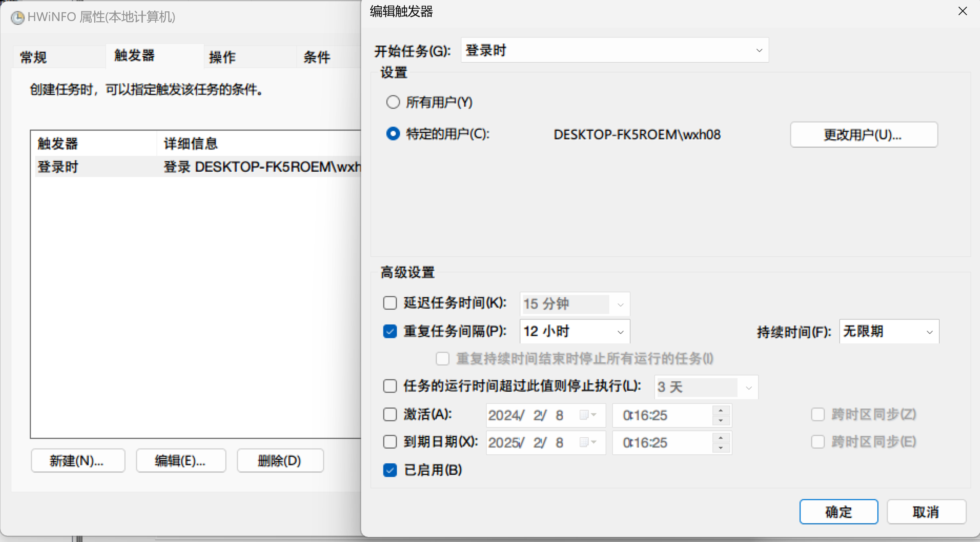Click the 新建(N) trigger button
This screenshot has width=980, height=542.
[78, 460]
